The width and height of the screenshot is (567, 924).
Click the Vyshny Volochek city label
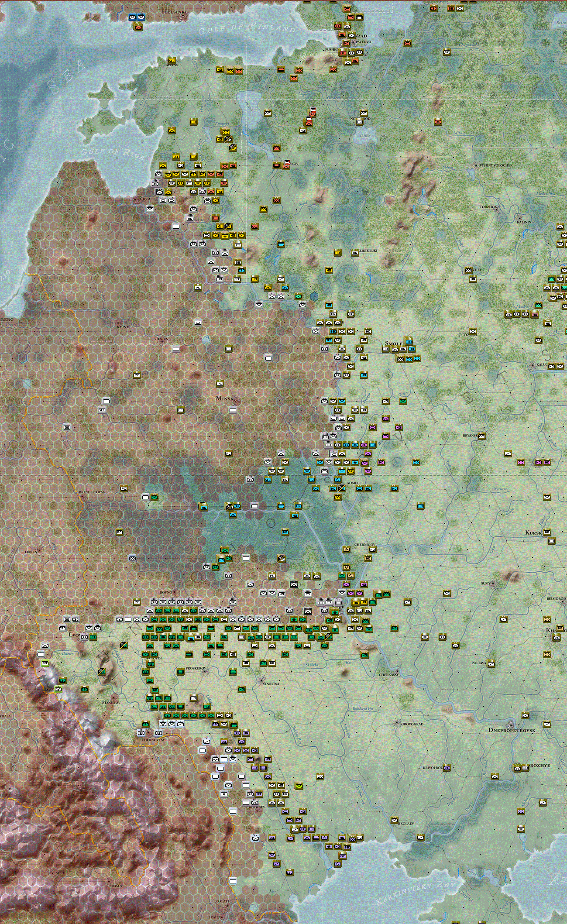click(496, 165)
